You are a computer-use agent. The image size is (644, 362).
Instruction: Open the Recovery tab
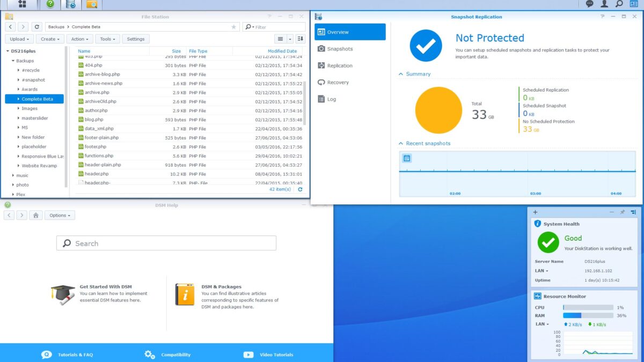(x=350, y=82)
